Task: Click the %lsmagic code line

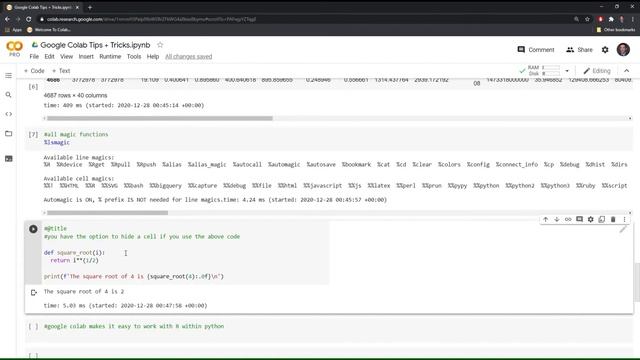Action: tap(57, 142)
